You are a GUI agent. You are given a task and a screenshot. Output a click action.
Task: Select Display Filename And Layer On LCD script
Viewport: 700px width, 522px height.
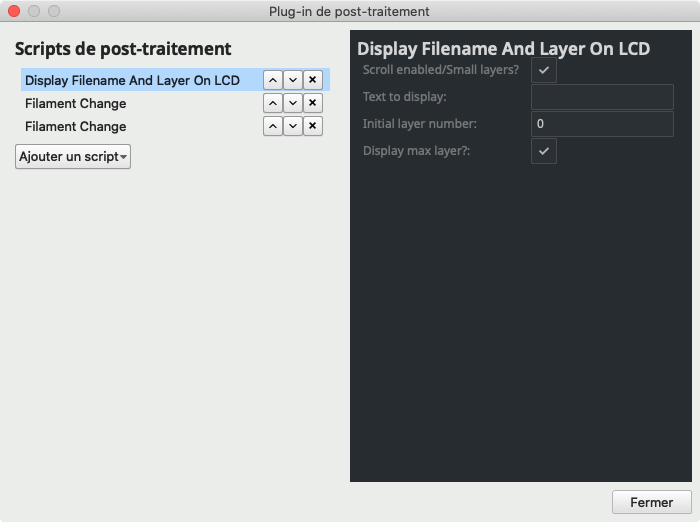[132, 80]
